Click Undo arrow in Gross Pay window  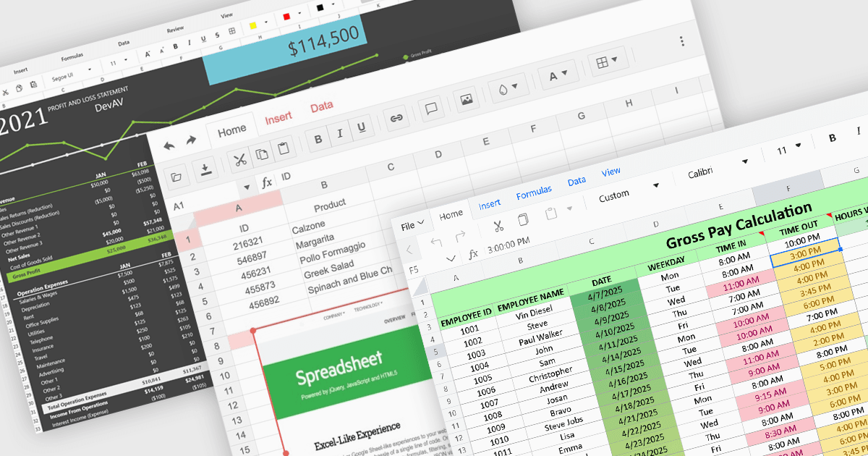click(435, 242)
